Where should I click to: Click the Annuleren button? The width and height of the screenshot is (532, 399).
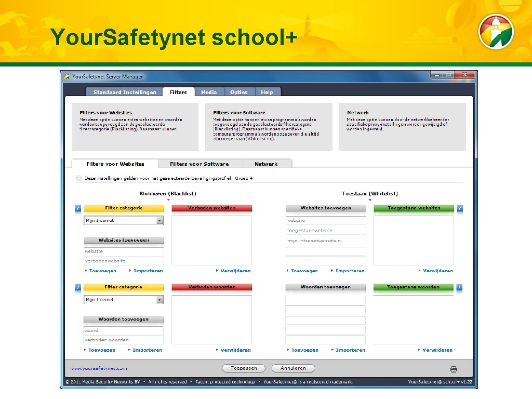[x=293, y=368]
